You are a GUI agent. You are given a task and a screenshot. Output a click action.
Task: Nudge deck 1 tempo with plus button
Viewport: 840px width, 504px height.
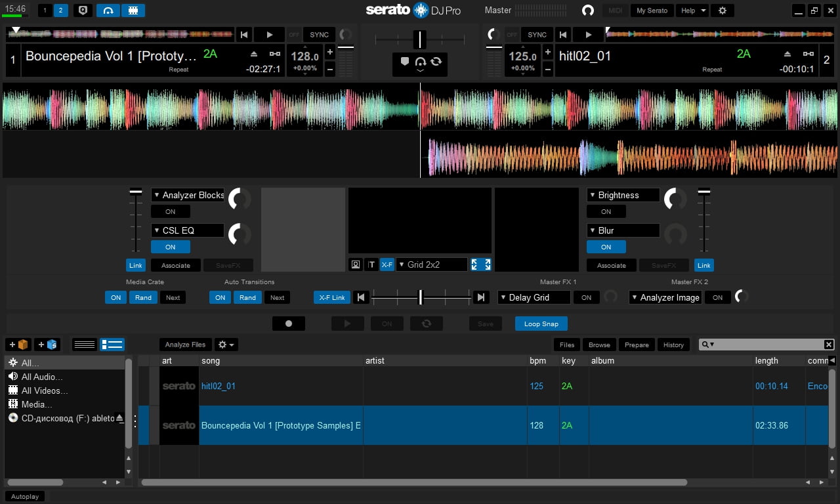click(330, 52)
